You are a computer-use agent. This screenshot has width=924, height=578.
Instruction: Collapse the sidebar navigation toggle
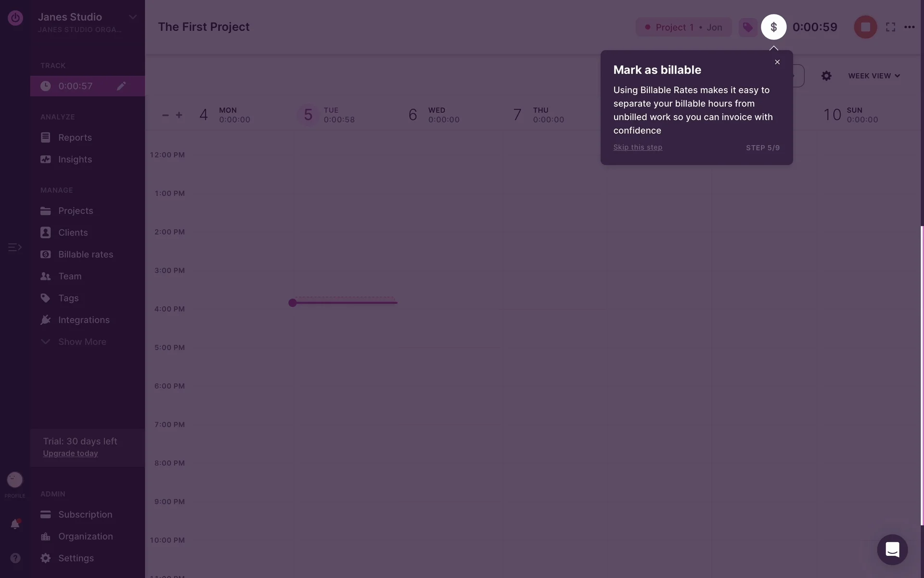tap(15, 247)
